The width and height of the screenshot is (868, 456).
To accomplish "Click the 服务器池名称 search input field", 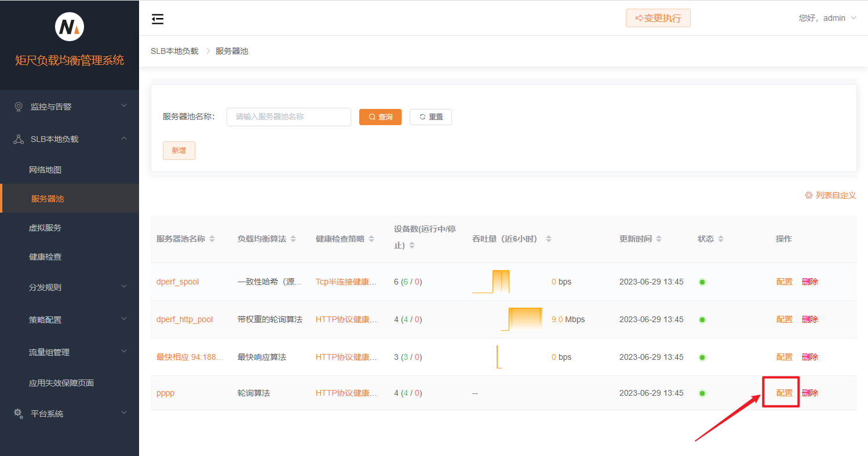I will pos(288,116).
